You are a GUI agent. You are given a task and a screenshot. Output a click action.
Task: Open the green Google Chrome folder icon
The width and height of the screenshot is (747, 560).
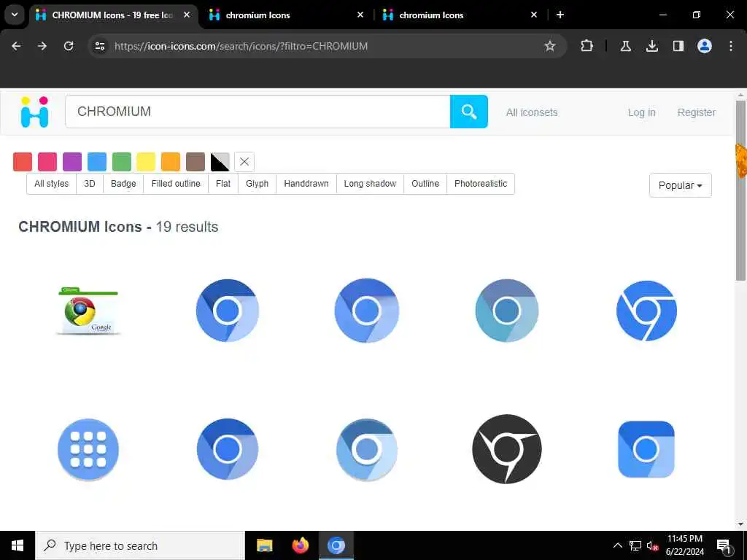click(x=88, y=311)
